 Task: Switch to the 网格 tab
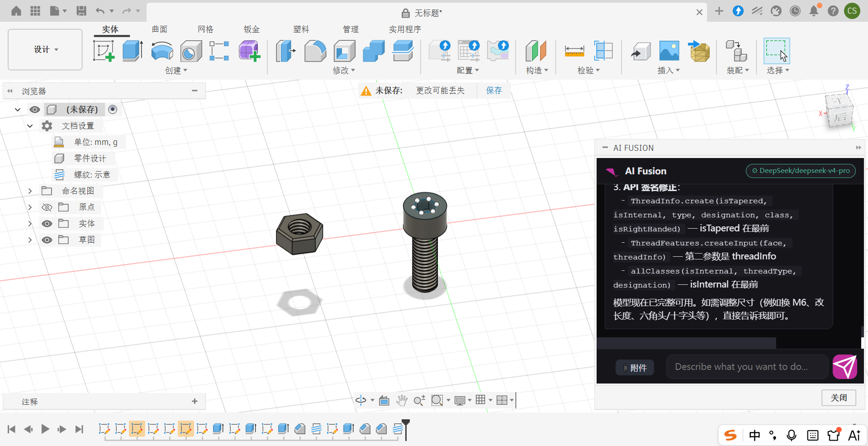coord(206,29)
